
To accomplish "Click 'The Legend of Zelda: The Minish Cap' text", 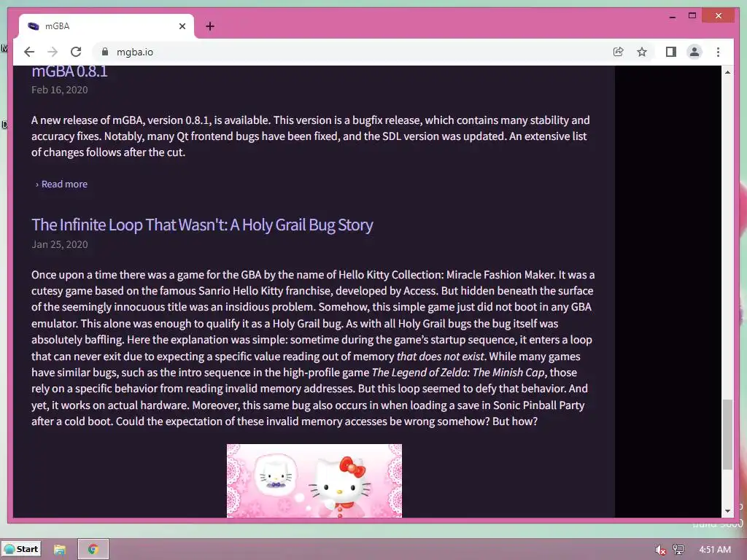I will coord(458,373).
